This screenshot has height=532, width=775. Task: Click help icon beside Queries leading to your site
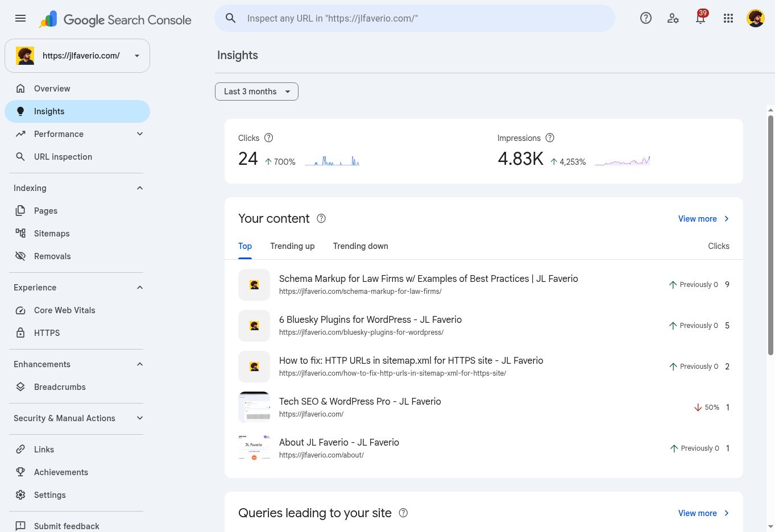[403, 513]
